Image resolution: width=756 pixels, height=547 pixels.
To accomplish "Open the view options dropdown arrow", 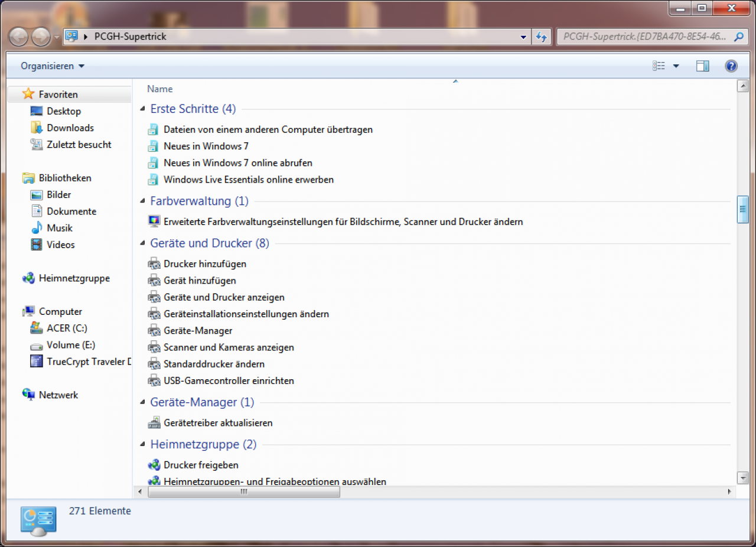I will [676, 66].
